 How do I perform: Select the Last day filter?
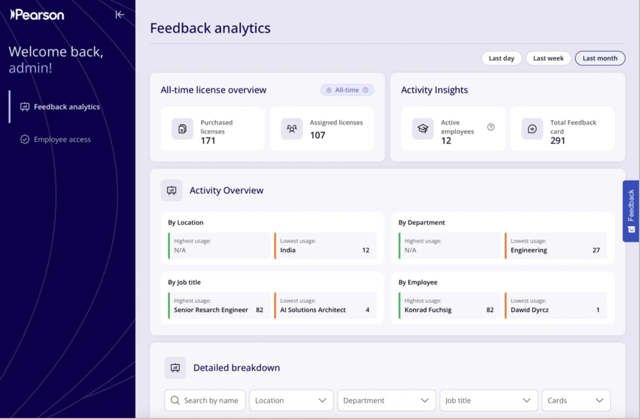[501, 58]
